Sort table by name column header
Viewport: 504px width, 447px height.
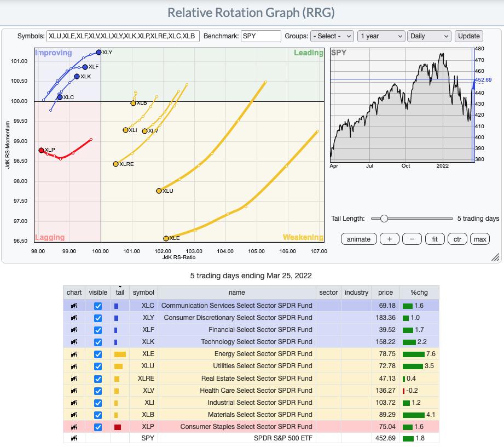click(237, 293)
